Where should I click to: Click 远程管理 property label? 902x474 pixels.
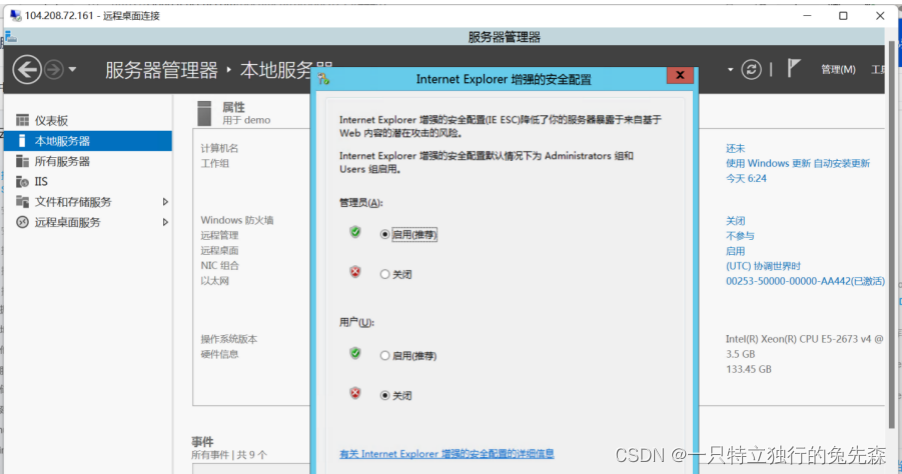coord(220,235)
